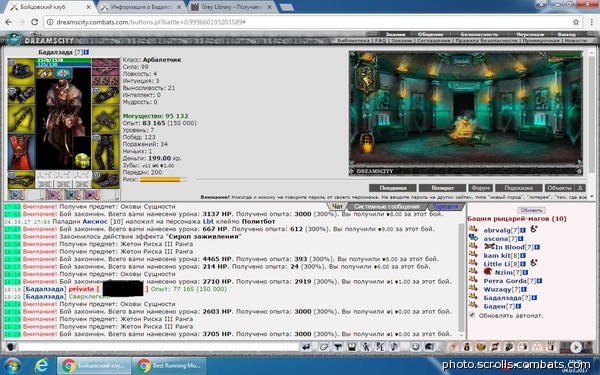Click the Подсказка button

pos(518,188)
